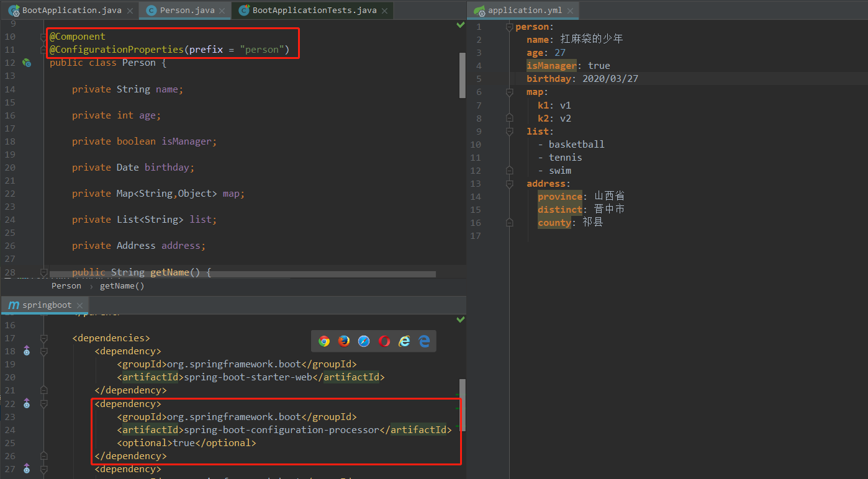The width and height of the screenshot is (868, 479).
Task: Click the Person.java vertical scrollbar thumb
Action: point(462,75)
